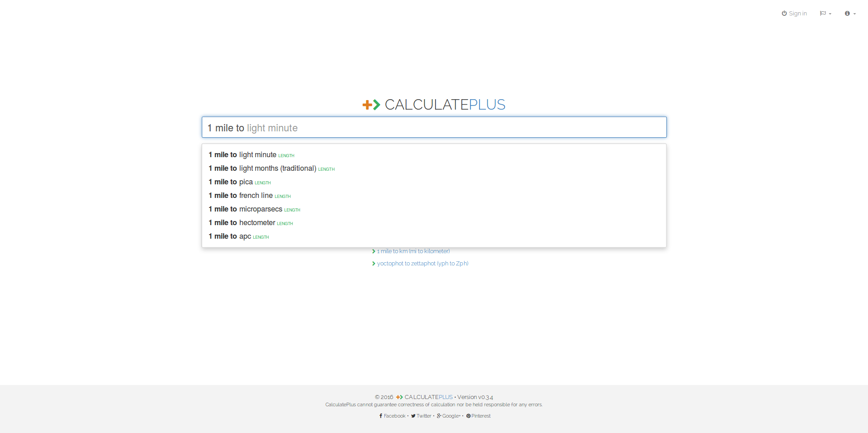Open the Facebook footer link

(393, 416)
